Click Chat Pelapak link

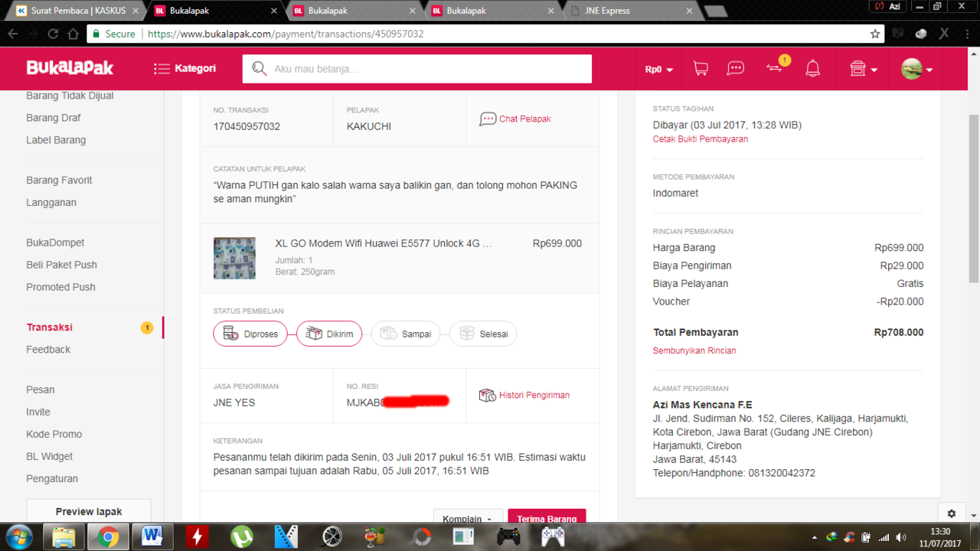click(515, 119)
